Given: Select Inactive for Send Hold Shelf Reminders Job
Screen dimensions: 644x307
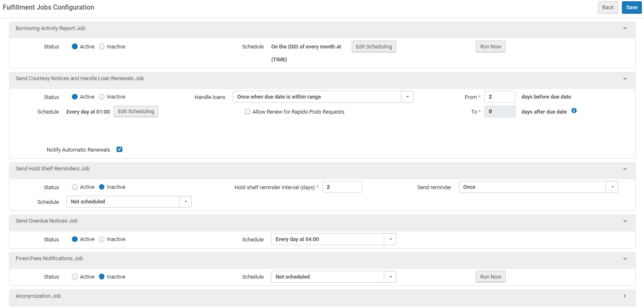Looking at the screenshot, I should click(x=101, y=187).
